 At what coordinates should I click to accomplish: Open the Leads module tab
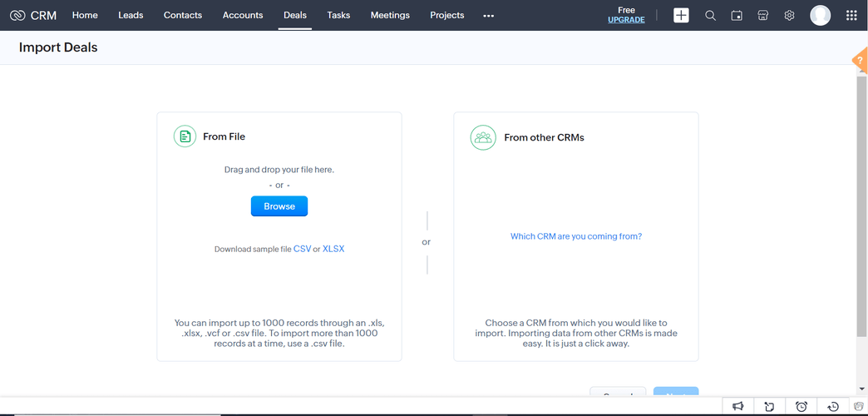click(x=131, y=16)
